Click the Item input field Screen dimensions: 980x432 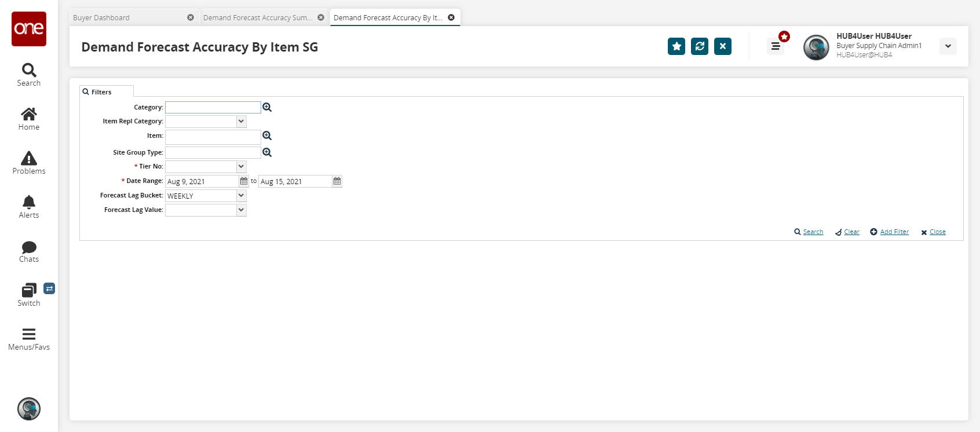pos(213,137)
